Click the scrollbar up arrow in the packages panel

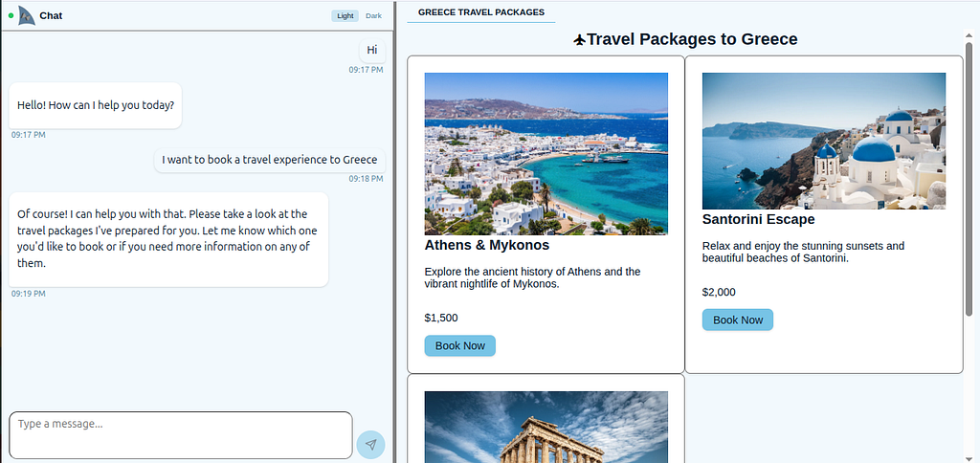[x=969, y=35]
